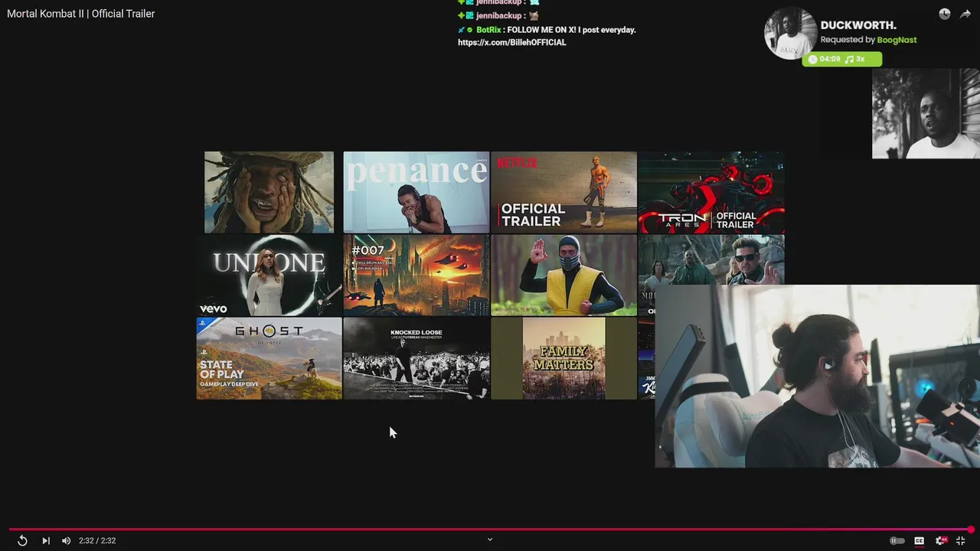Toggle the autoplay switch
This screenshot has width=980, height=551.
tap(897, 540)
